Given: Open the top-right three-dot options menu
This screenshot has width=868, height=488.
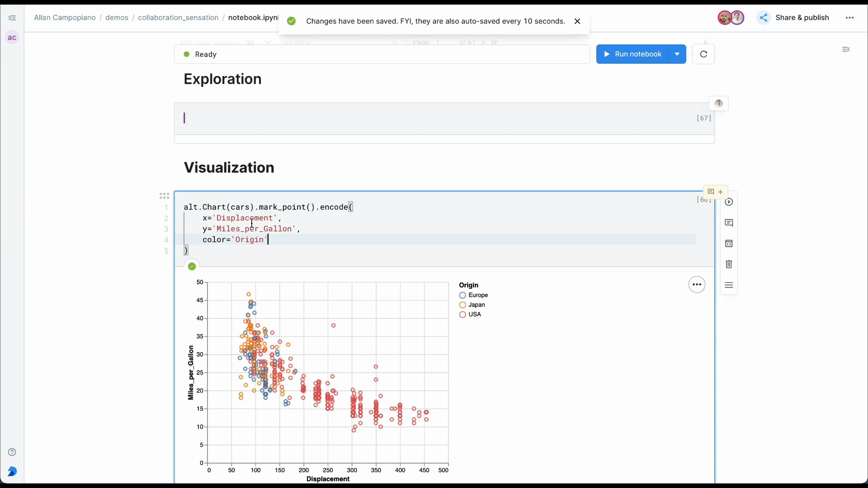Looking at the screenshot, I should [x=849, y=18].
